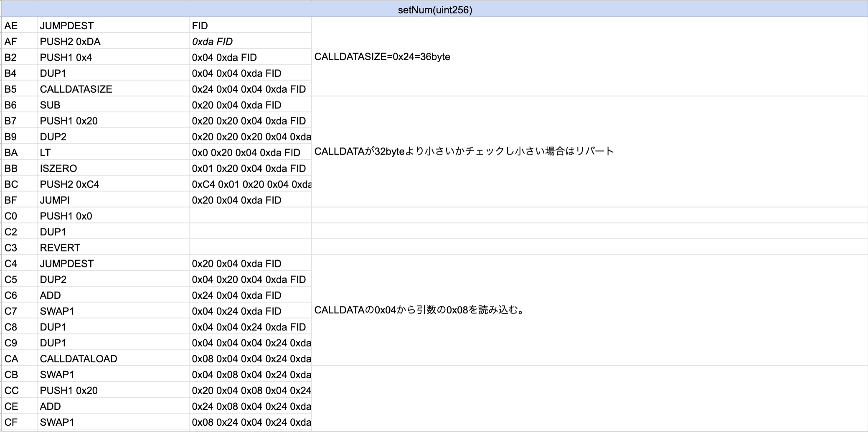Select the PUSH2 0xDA opcode cell
Viewport: 868px width, 432px height.
click(x=113, y=41)
